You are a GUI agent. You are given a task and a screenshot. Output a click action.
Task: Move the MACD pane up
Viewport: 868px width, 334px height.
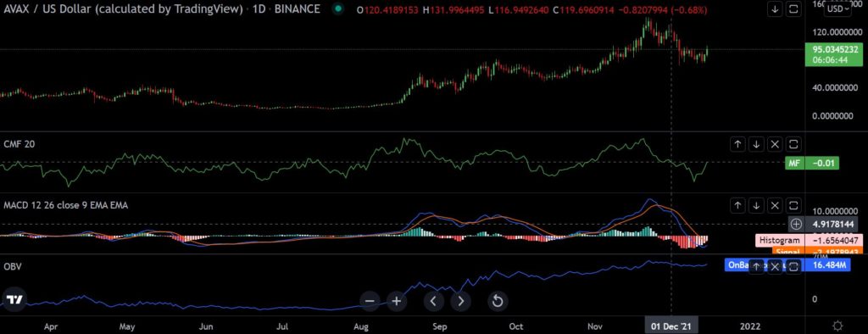737,205
